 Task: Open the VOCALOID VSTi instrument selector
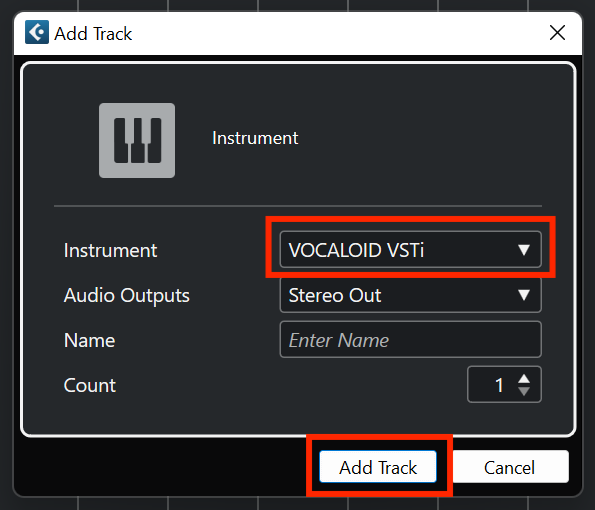pyautogui.click(x=411, y=250)
